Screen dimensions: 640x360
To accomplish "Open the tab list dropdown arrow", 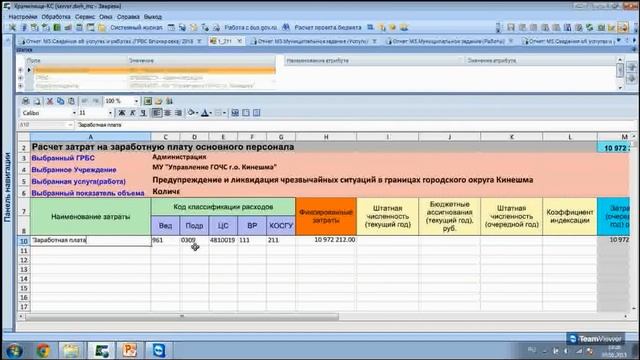I will (x=619, y=40).
